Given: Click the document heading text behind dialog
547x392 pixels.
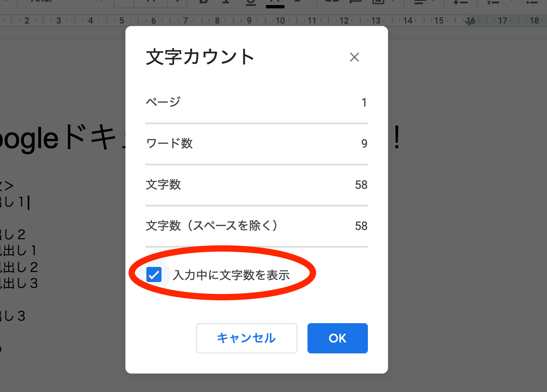Looking at the screenshot, I should coord(59,139).
